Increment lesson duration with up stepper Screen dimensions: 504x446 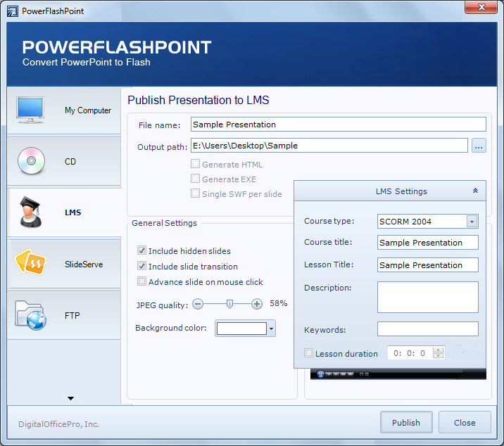pos(438,350)
